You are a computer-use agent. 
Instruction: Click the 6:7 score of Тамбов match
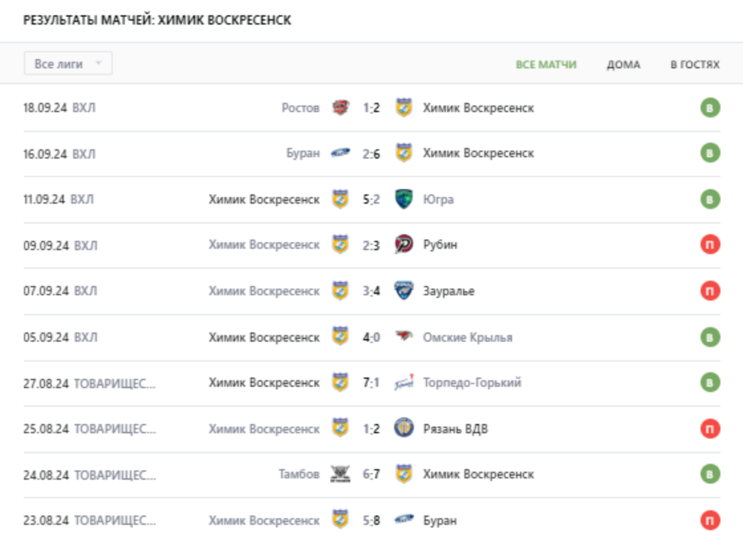click(x=371, y=474)
